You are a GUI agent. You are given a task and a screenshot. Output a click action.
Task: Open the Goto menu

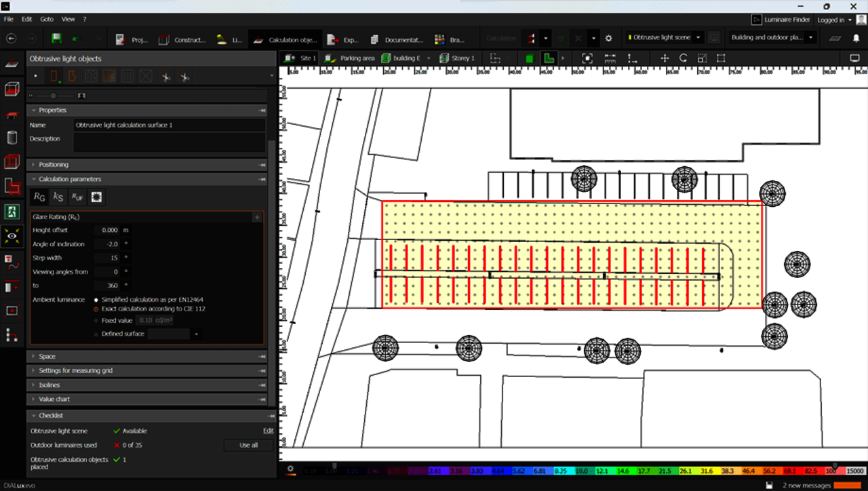click(47, 19)
